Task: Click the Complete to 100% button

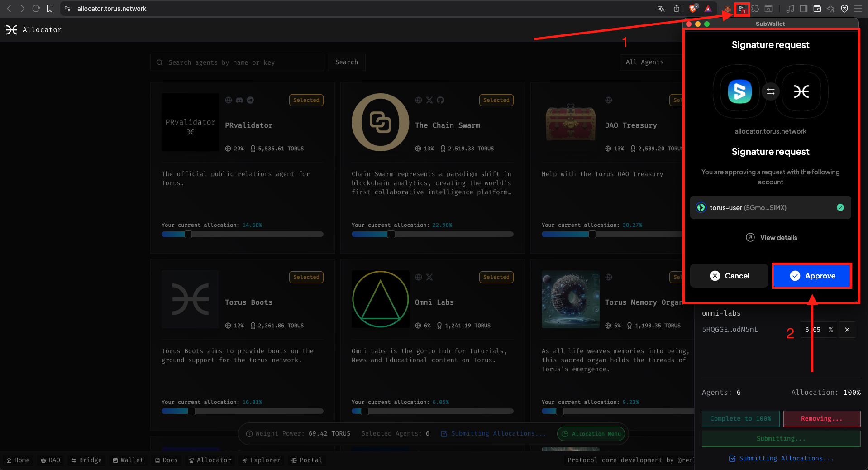Action: (740, 418)
